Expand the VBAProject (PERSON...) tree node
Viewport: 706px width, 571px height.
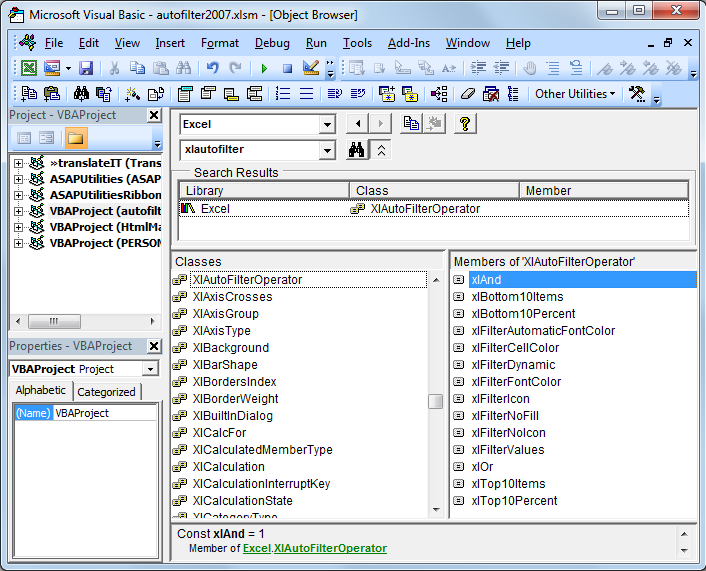(18, 244)
